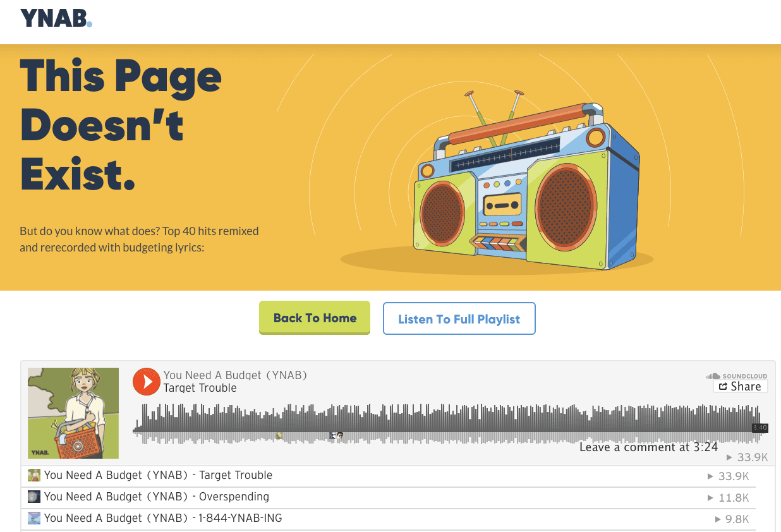Viewport: 781px width, 532px height.
Task: Click the 'This Page Doesn't Exist.' heading
Action: 121,124
